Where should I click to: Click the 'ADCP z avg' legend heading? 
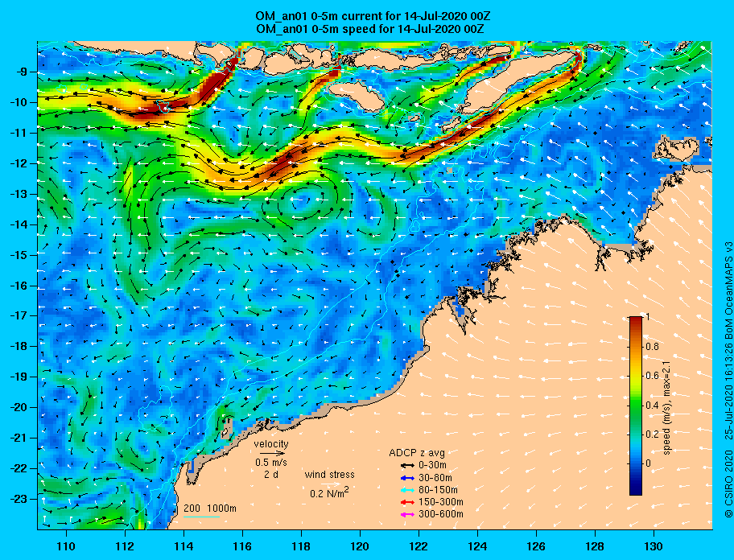pos(417,453)
